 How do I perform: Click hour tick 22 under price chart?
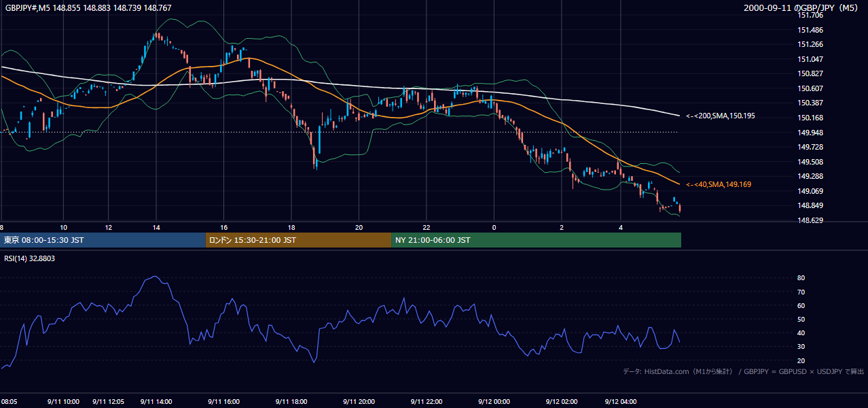coord(426,227)
